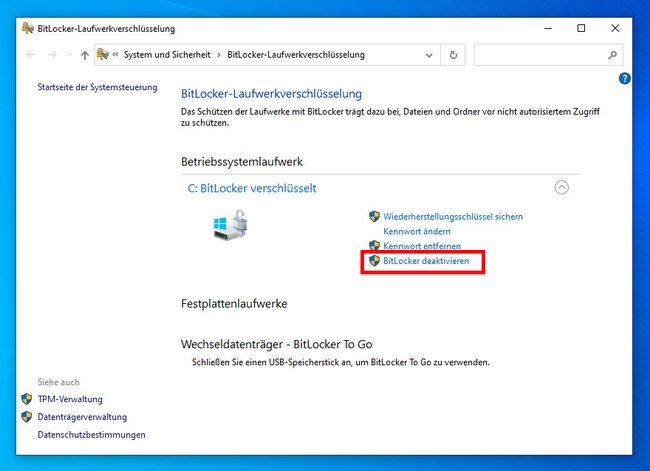Click System und Sicherheit breadcrumb
This screenshot has width=650, height=471.
click(x=167, y=55)
